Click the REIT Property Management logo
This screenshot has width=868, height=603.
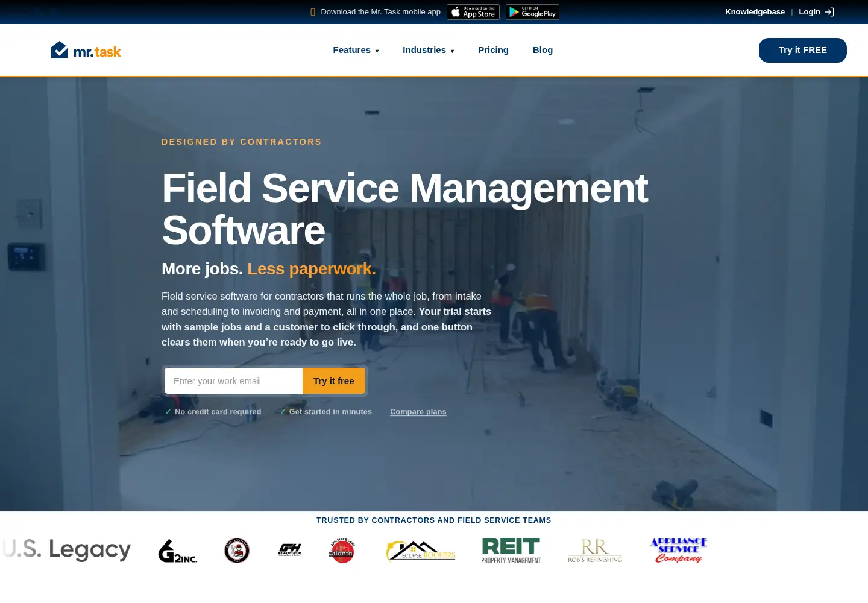click(511, 551)
